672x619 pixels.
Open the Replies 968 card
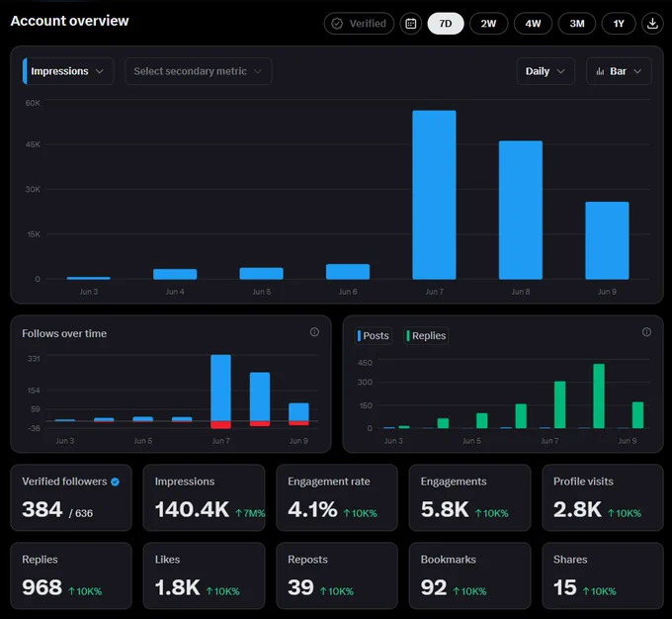tap(71, 575)
